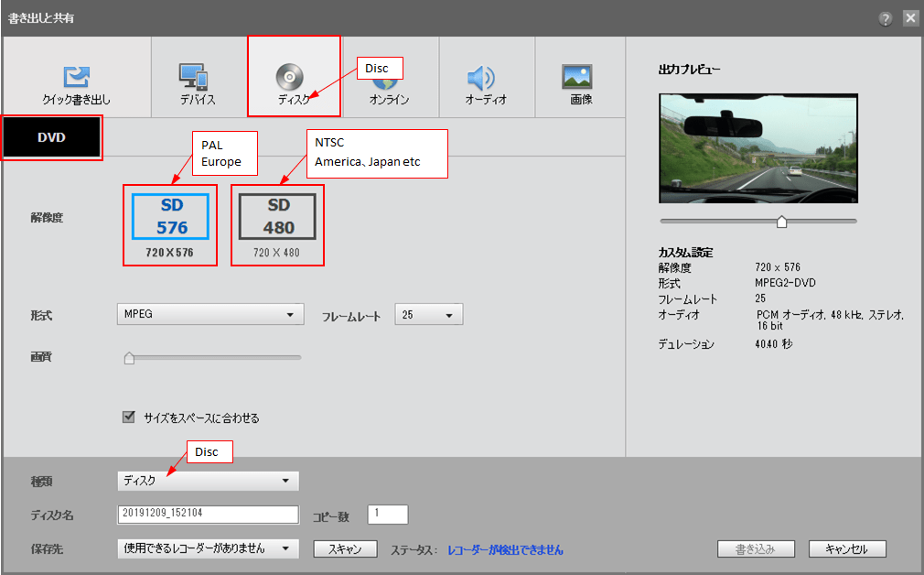This screenshot has width=924, height=575.
Task: Open the フレームレート frame rate dropdown
Action: pos(427,314)
